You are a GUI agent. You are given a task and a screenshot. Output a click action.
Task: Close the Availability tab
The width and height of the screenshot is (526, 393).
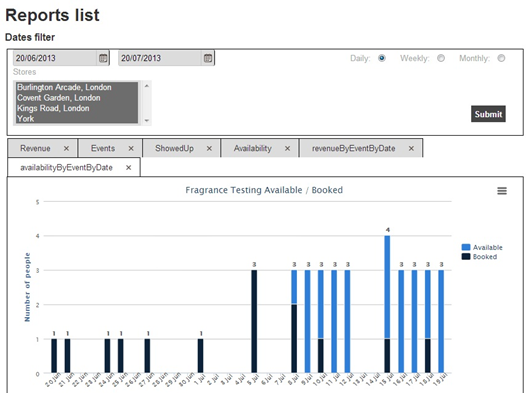point(287,148)
